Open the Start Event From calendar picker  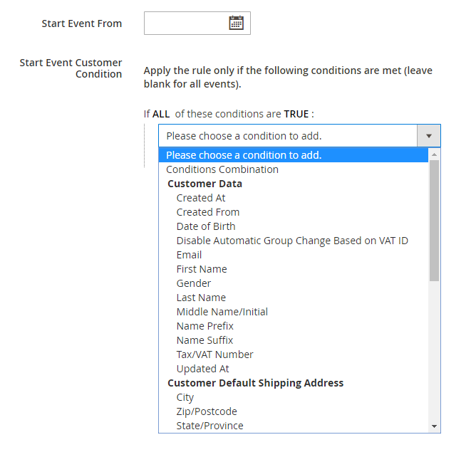236,23
